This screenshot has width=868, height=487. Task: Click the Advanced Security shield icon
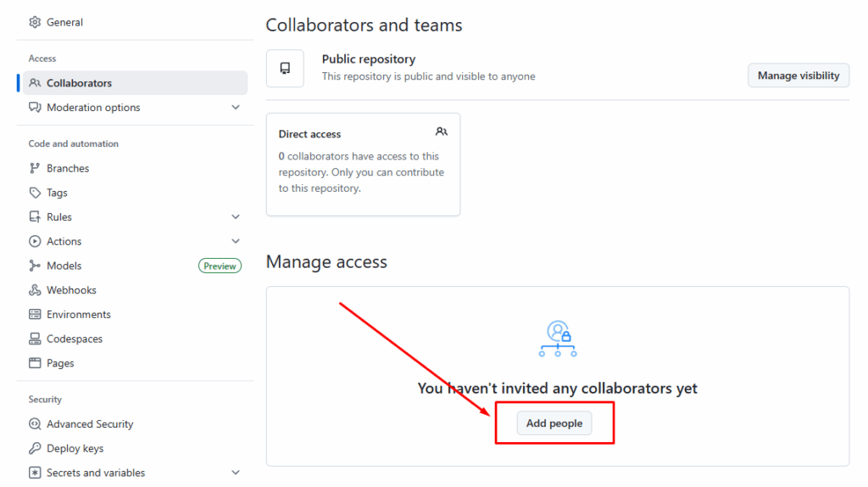(x=35, y=424)
